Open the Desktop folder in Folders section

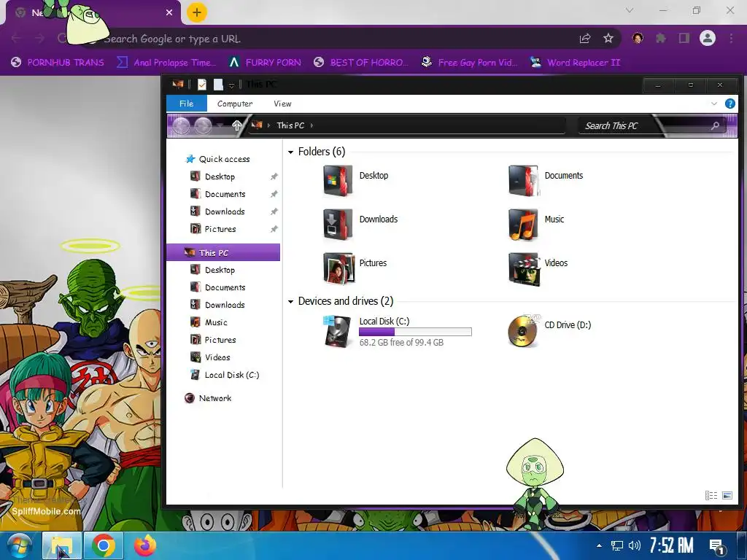[x=338, y=181]
